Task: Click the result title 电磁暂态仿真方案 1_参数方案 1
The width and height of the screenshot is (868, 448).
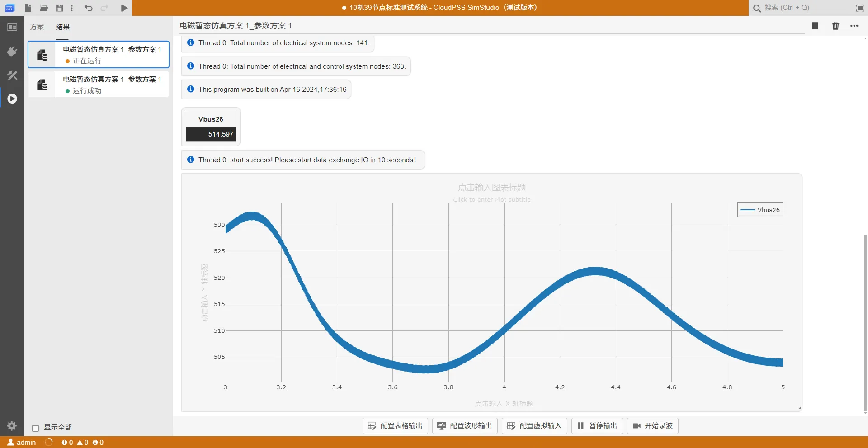Action: pyautogui.click(x=236, y=26)
